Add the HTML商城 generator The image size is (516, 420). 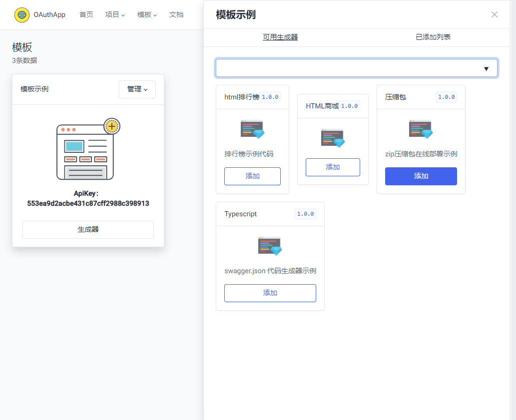pos(333,167)
